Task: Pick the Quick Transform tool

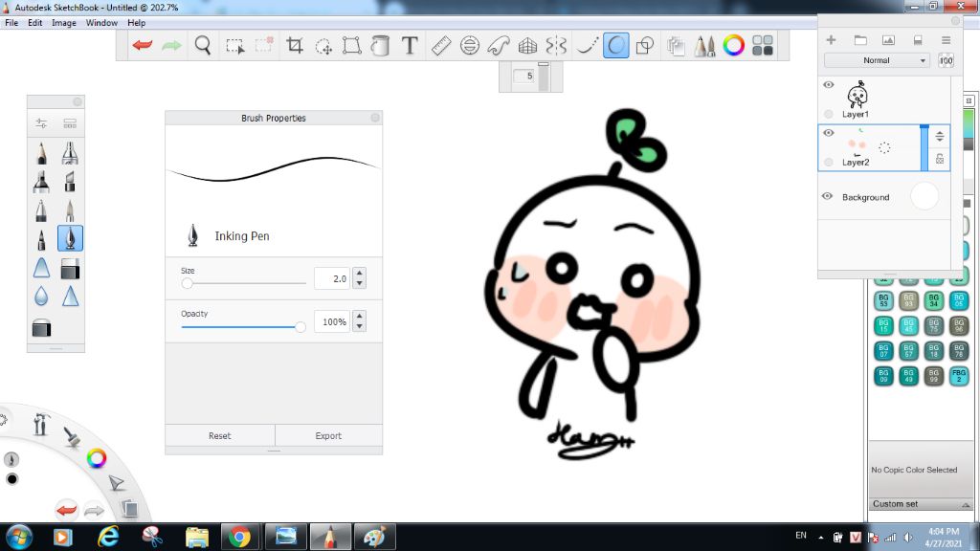Action: tap(323, 46)
